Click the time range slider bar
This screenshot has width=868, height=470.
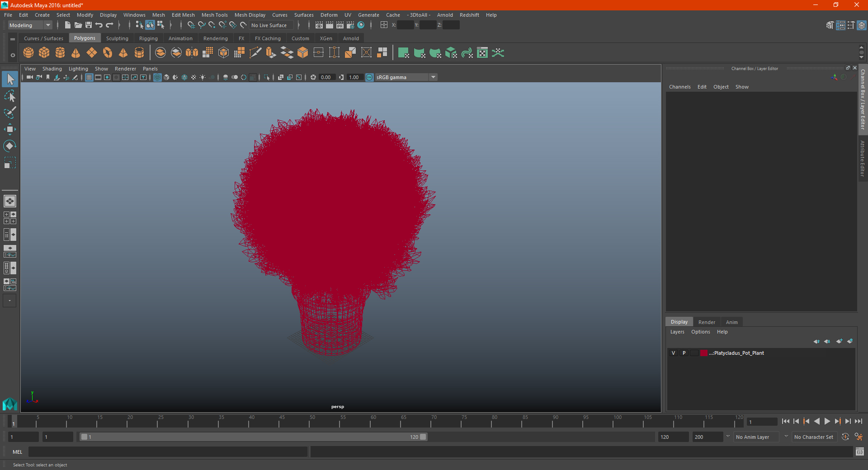[x=253, y=437]
